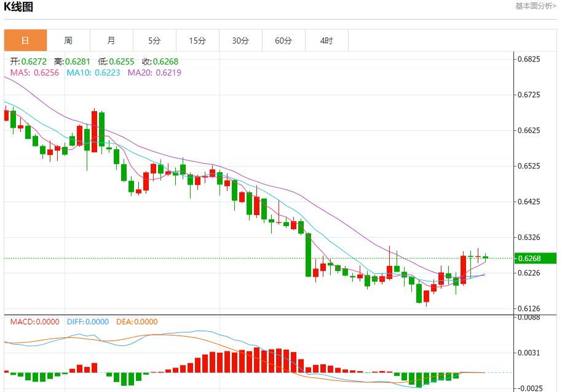This screenshot has height=392, width=562.
Task: Click the MA10: 0.6223 legend label
Action: coord(93,73)
